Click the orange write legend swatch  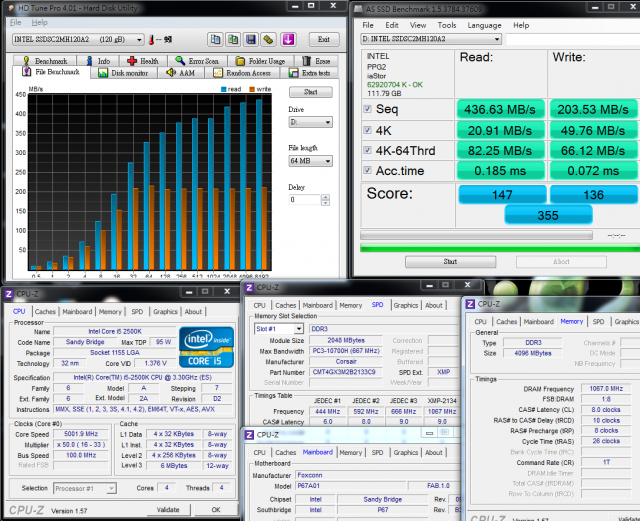[x=252, y=89]
